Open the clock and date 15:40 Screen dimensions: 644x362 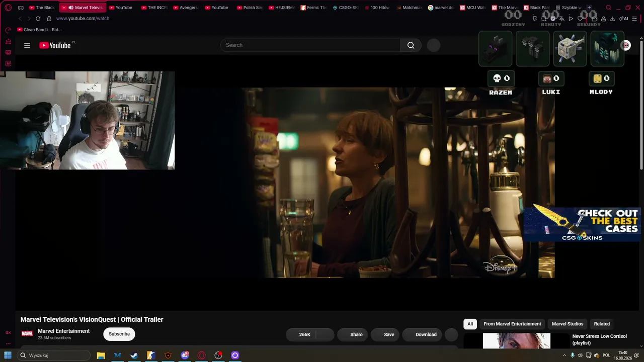point(623,355)
